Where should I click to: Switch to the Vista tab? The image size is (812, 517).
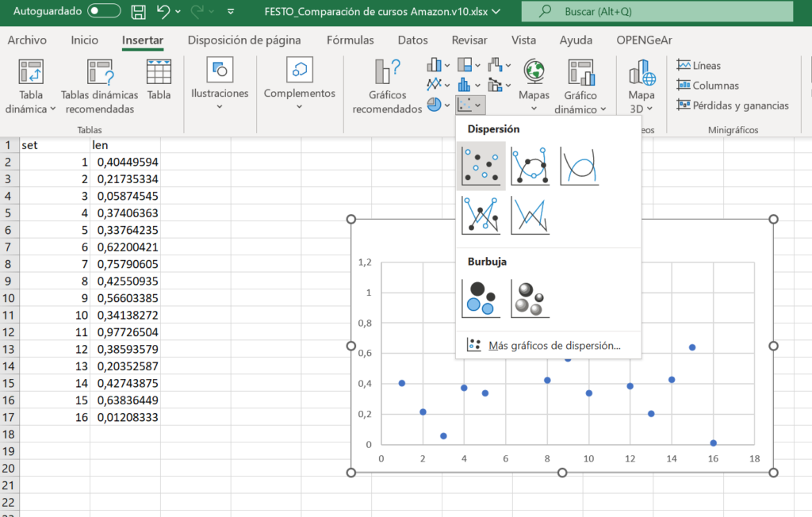coord(523,40)
